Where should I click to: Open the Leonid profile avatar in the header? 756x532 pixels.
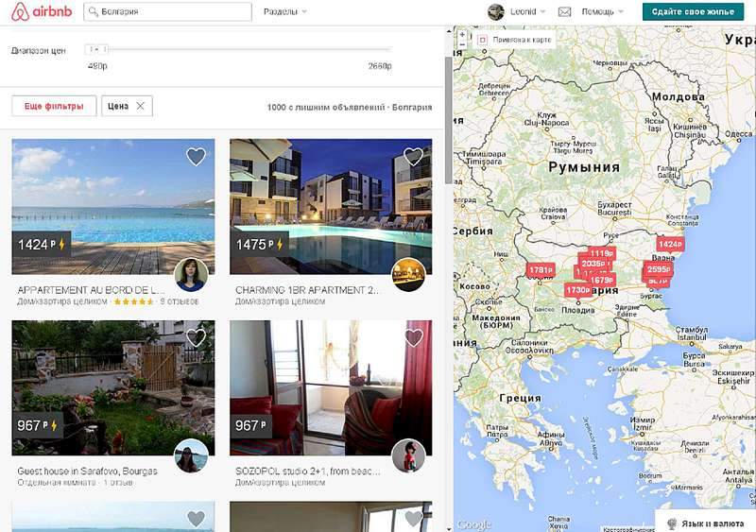click(x=495, y=11)
